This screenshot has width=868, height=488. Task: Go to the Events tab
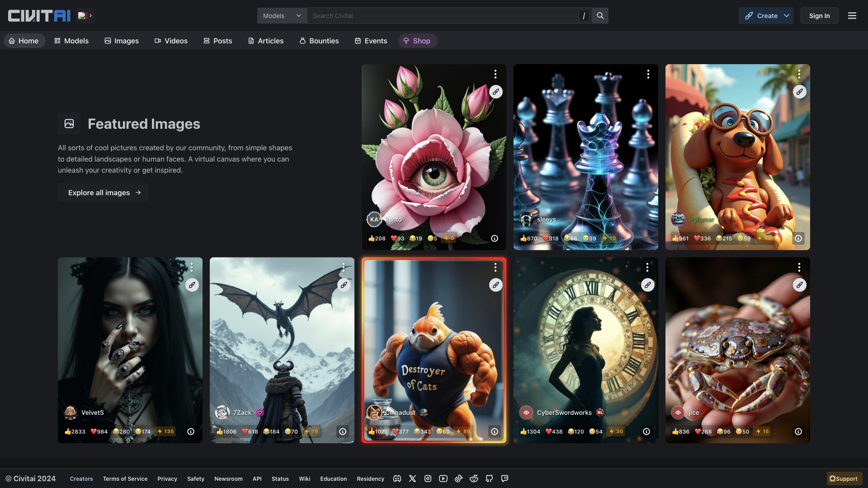371,41
